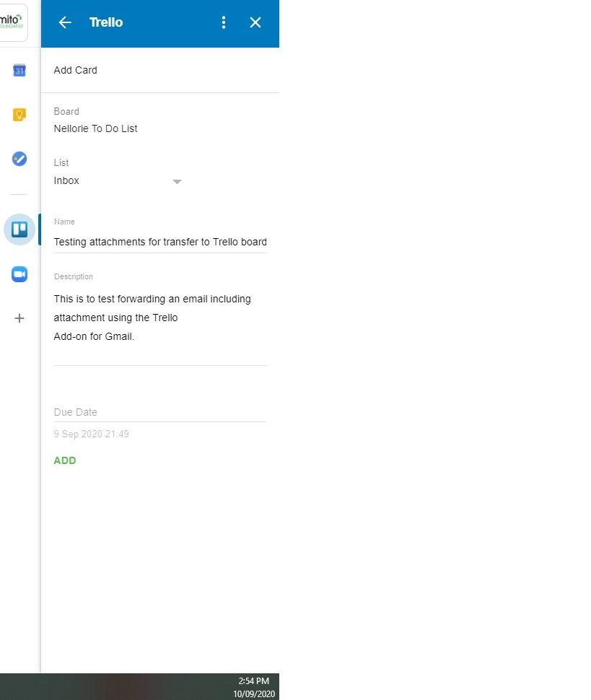Open the Trello three-dot options menu
The width and height of the screenshot is (591, 700).
pos(224,22)
